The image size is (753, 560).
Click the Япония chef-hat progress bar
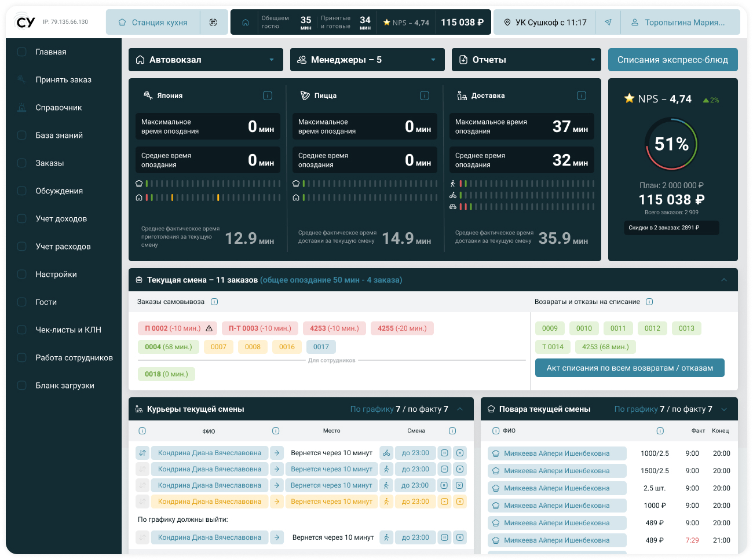pos(213,184)
